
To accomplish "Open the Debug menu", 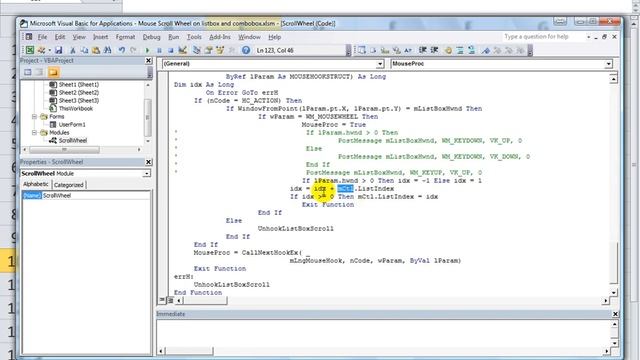I will pyautogui.click(x=151, y=37).
